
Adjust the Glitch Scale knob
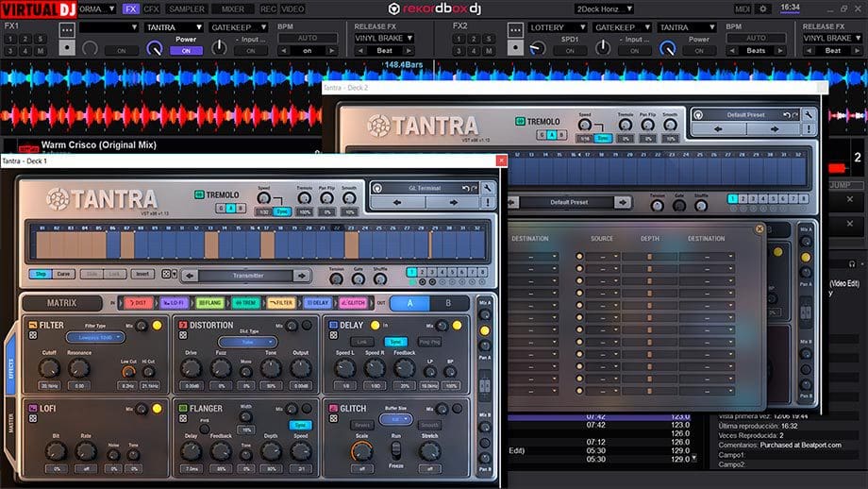[x=362, y=452]
